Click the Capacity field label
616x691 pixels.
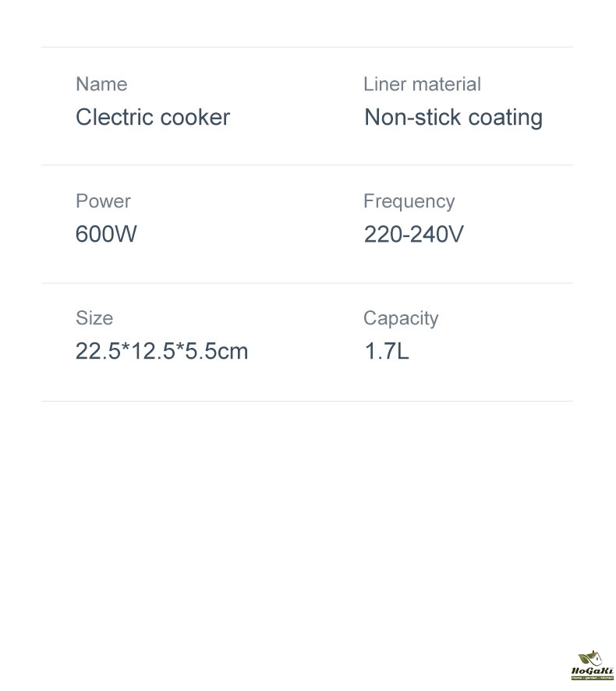(x=401, y=318)
